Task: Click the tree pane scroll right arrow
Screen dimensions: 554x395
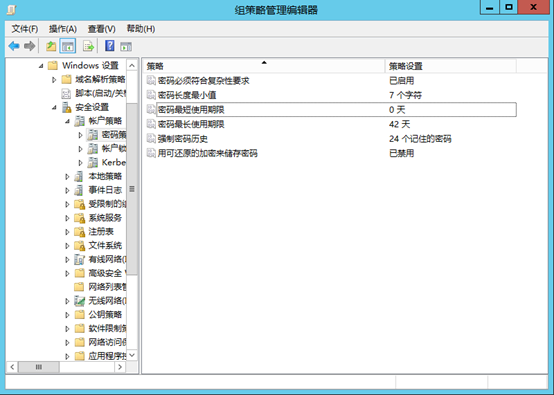Action: [x=120, y=367]
